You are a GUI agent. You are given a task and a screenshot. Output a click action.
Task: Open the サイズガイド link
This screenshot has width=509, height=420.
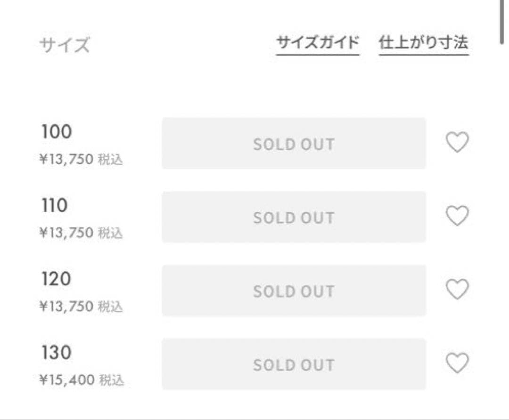pyautogui.click(x=318, y=43)
